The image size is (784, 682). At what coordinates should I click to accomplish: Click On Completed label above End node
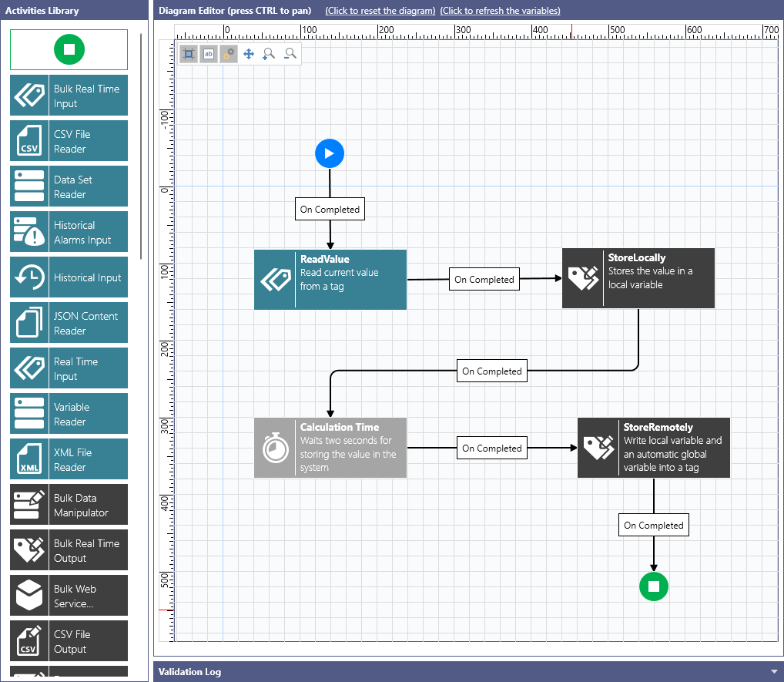pyautogui.click(x=654, y=525)
